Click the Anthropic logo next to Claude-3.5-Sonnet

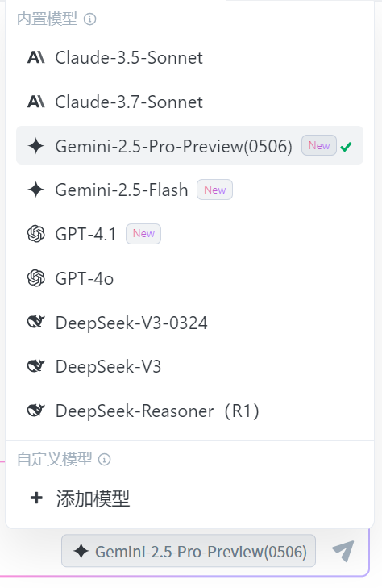(x=36, y=58)
